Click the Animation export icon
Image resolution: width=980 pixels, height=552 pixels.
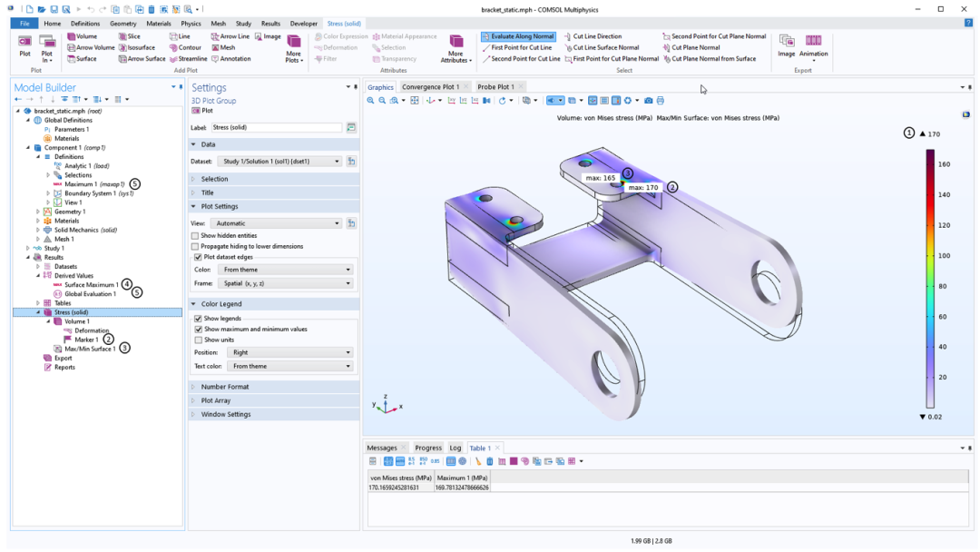coord(813,46)
